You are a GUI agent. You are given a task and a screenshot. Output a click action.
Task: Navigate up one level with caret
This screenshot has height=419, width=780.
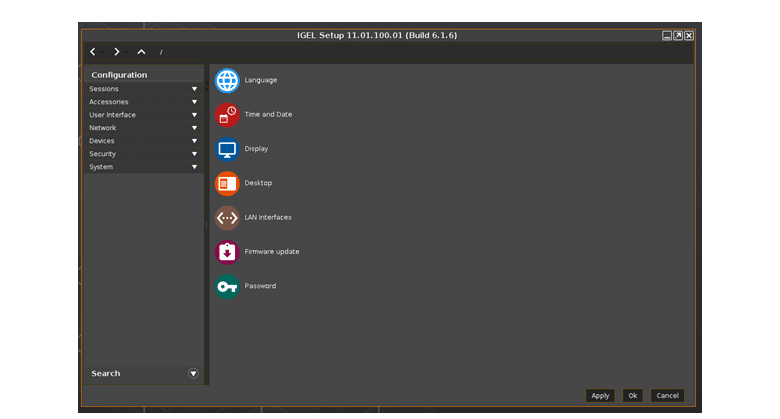click(x=141, y=52)
